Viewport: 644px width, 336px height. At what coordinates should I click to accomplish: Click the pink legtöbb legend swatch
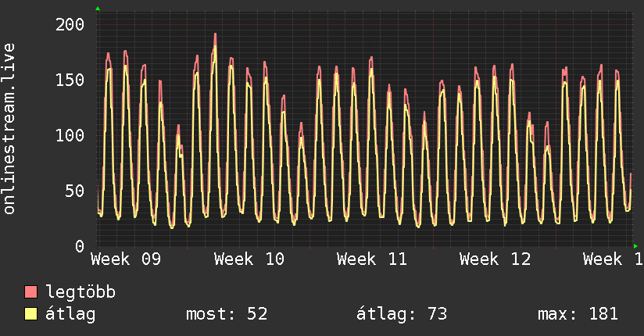[30, 291]
